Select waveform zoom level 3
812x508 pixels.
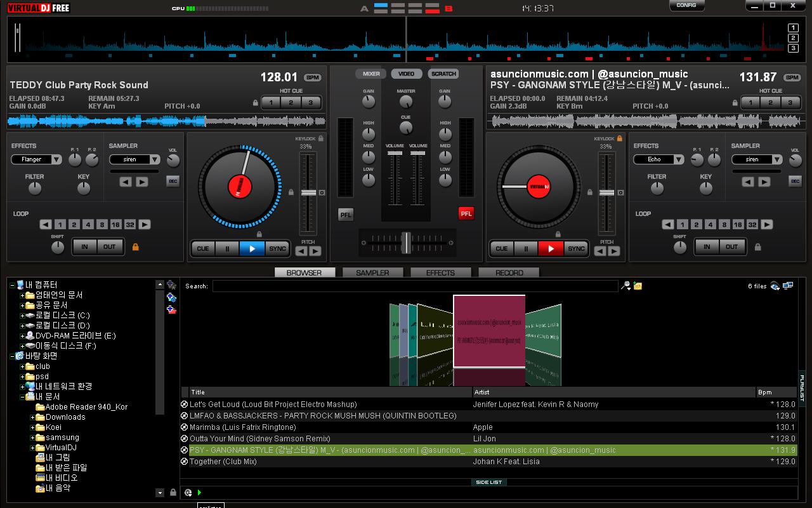click(793, 48)
